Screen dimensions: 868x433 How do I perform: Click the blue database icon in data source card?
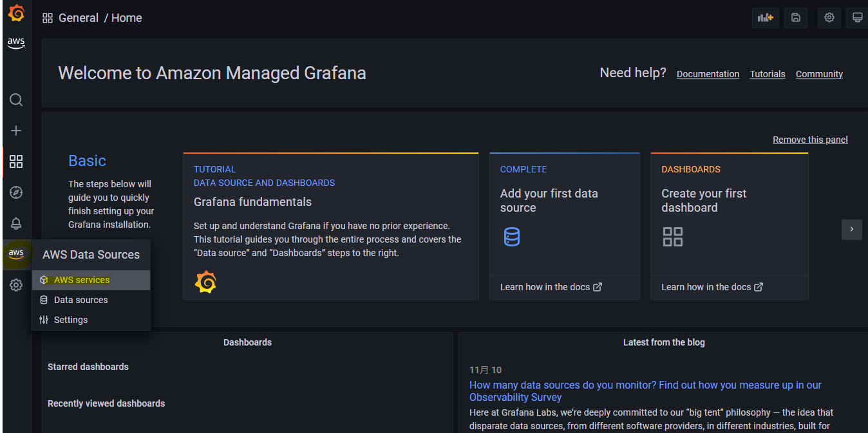(x=512, y=237)
